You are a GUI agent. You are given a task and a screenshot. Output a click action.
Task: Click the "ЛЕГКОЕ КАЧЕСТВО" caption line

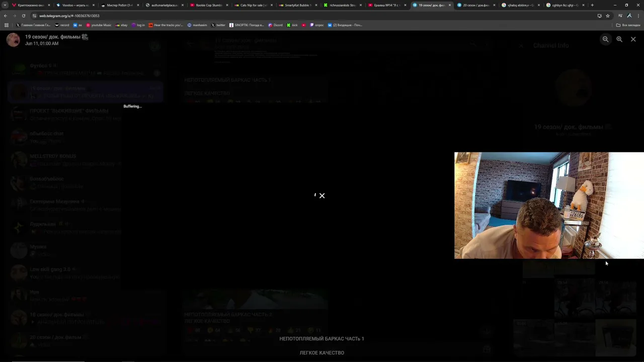[322, 353]
